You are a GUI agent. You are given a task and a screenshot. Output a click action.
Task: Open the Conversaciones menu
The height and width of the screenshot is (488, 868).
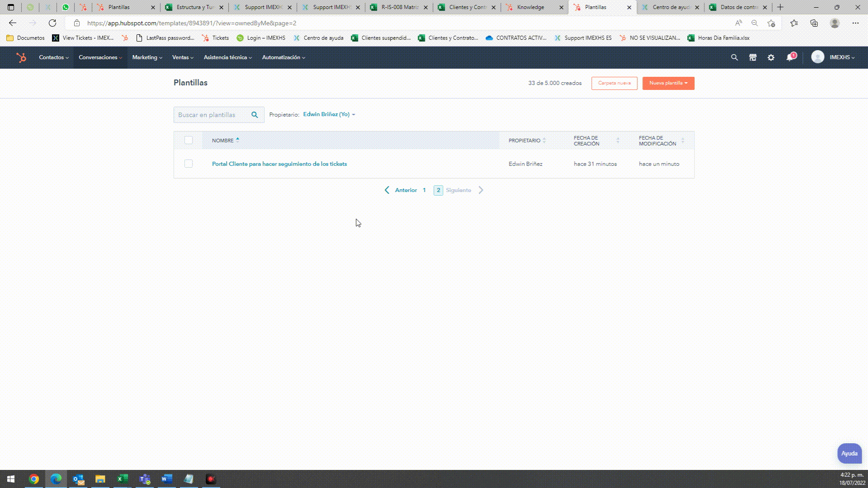tap(100, 57)
